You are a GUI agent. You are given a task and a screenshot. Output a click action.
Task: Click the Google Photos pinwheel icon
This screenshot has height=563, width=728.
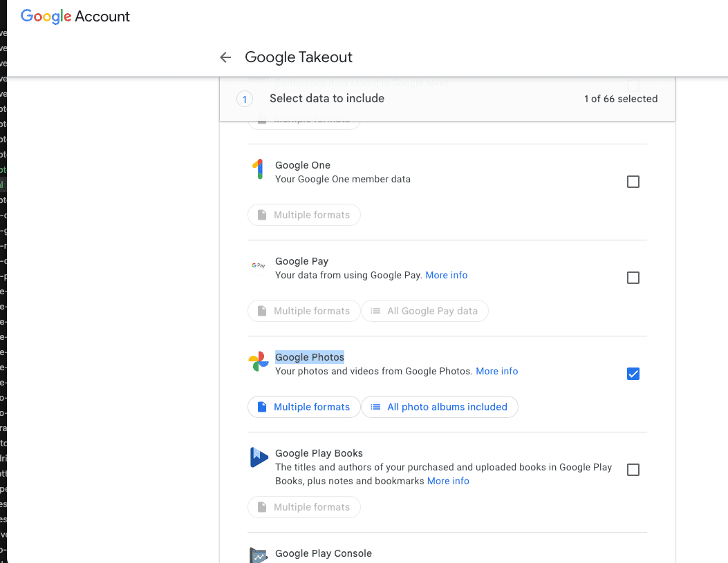[259, 361]
